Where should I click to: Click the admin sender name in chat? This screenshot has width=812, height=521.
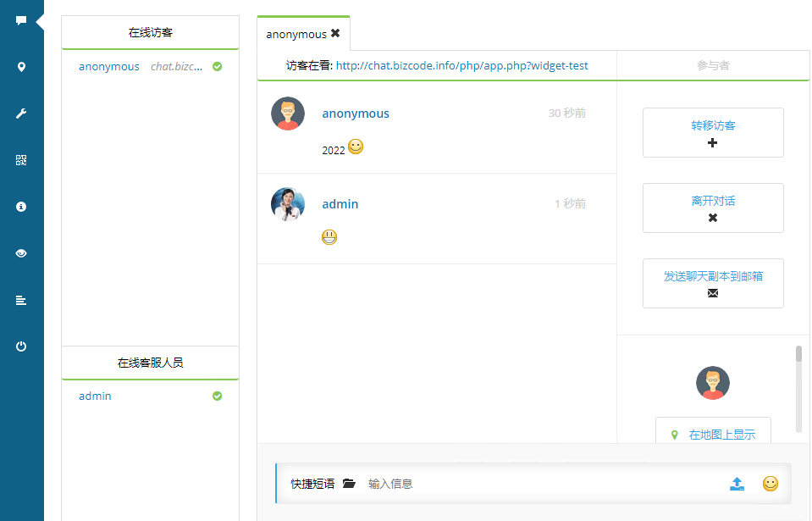tap(340, 204)
